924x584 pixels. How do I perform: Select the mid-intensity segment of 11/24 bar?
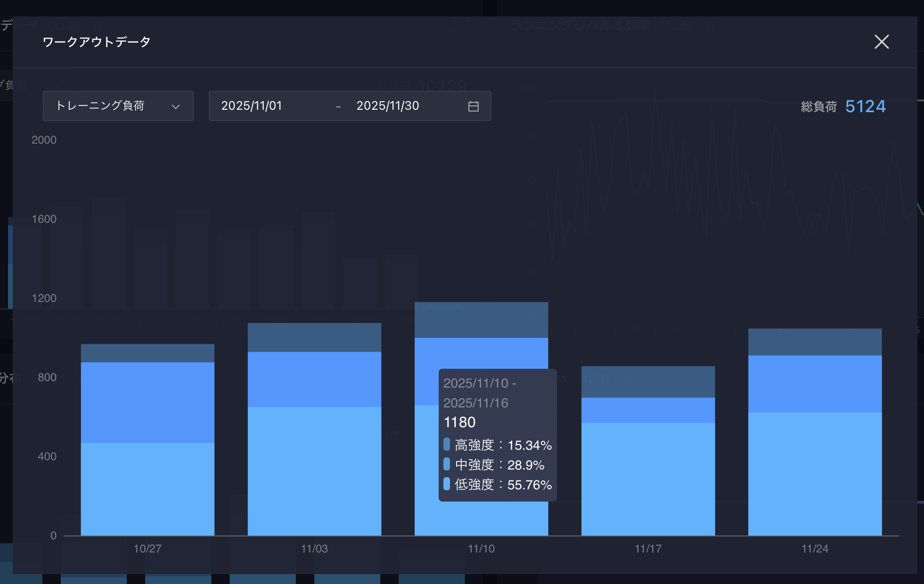[x=815, y=384]
